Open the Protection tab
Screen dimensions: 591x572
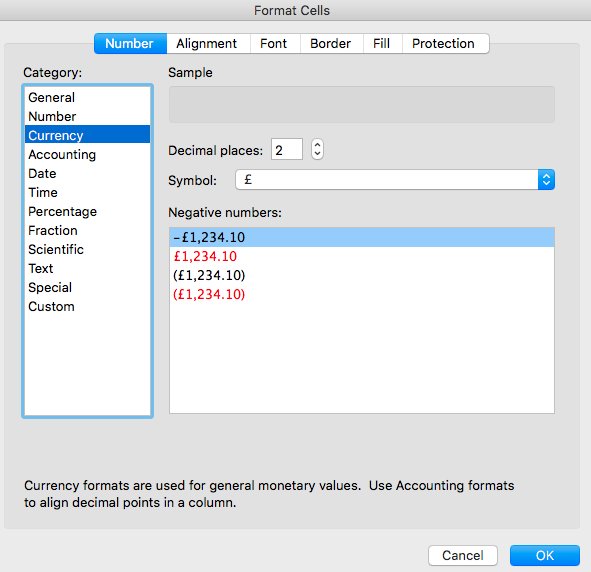coord(443,44)
